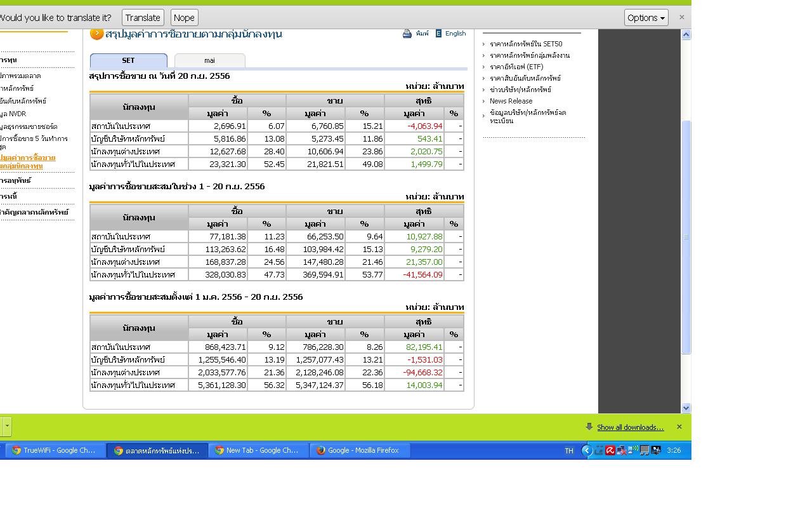Click the downloads arrow icon
The image size is (812, 508).
coord(589,427)
